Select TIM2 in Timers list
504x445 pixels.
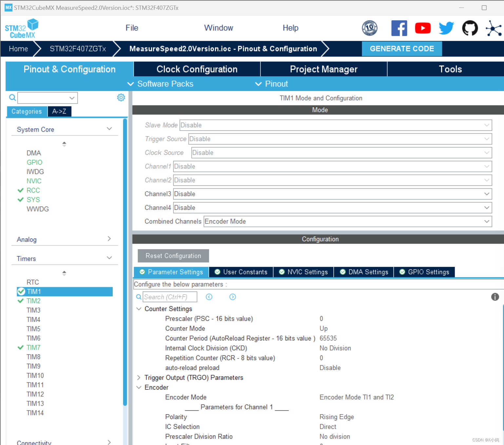[33, 301]
